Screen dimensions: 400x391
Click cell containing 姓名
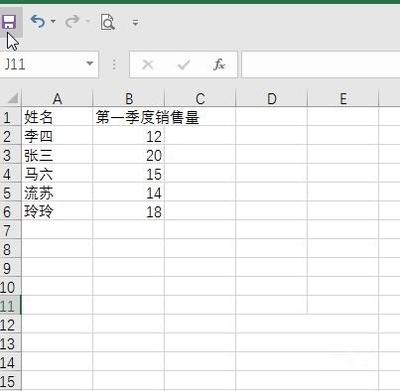[x=57, y=117]
